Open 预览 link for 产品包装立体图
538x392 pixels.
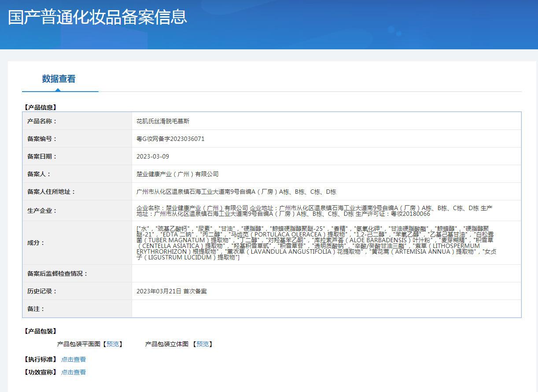tap(203, 344)
